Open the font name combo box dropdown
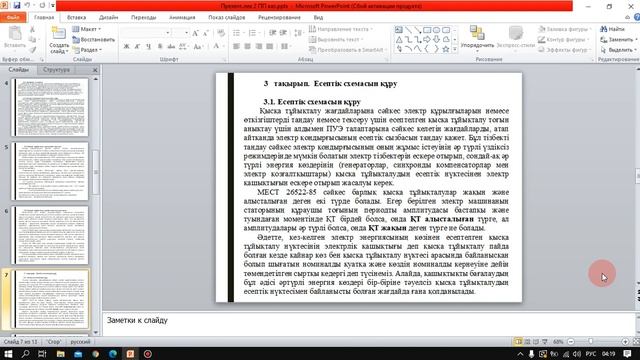This screenshot has height=360, width=640. 167,33
